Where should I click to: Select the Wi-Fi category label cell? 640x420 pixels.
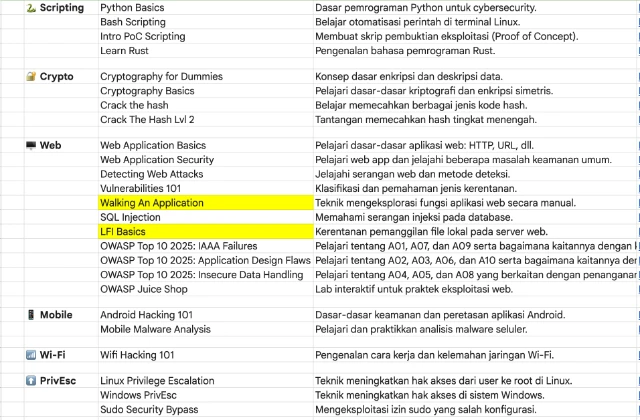pos(61,355)
